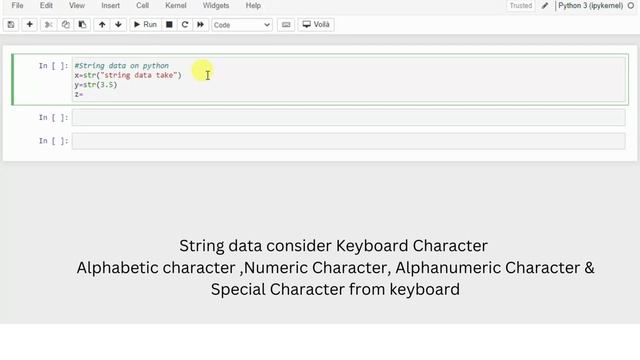Click the comment line '#String data on python'
Viewport: 640px width, 360px height.
pos(122,66)
